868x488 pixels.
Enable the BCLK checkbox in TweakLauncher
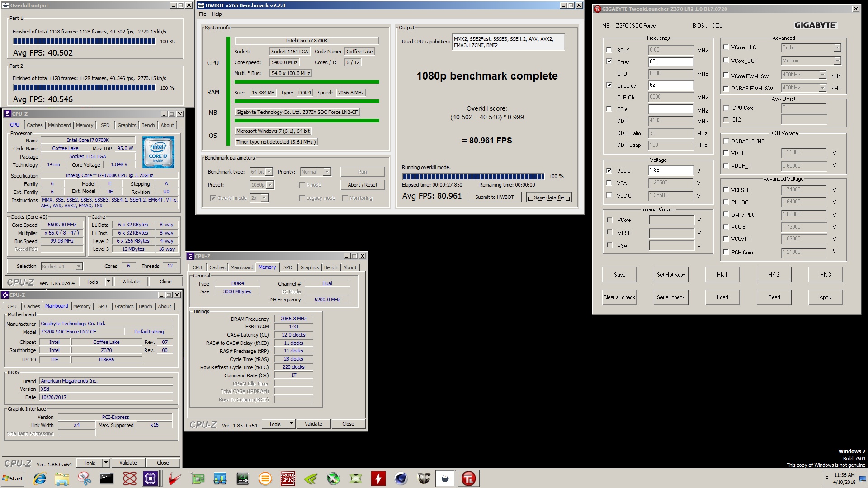coord(609,50)
